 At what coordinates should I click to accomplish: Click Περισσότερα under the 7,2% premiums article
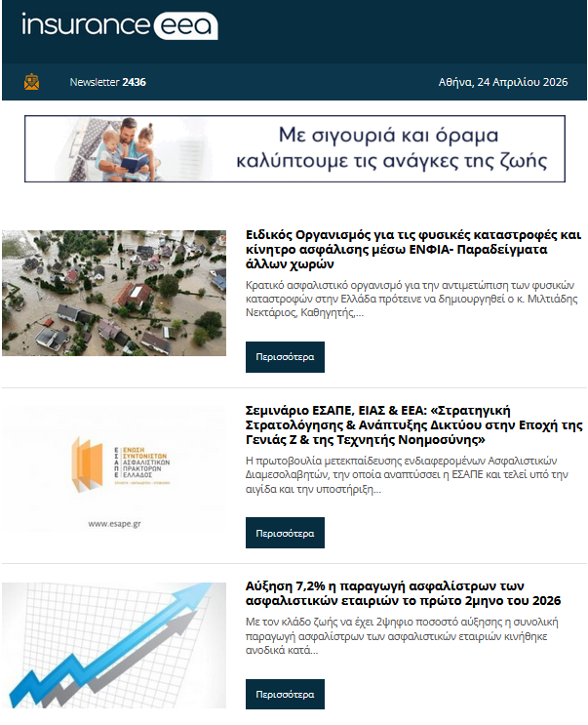point(285,694)
